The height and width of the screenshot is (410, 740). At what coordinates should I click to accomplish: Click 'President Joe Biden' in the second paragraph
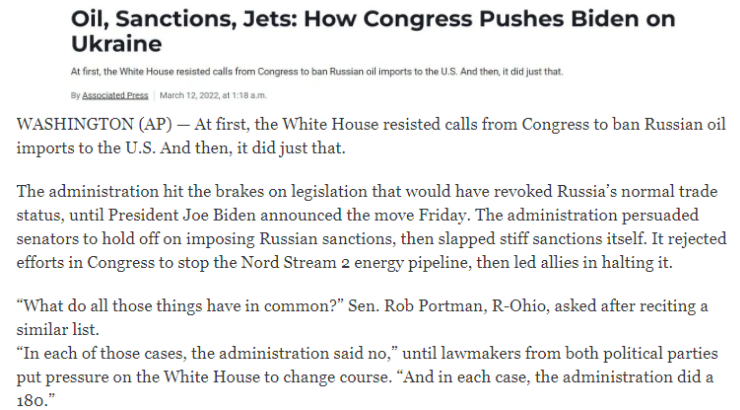click(x=182, y=215)
